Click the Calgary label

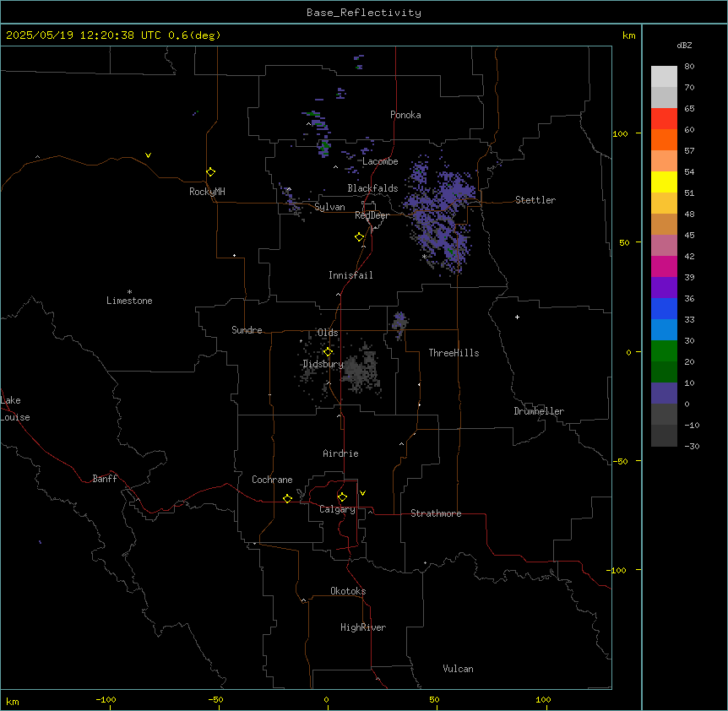pos(338,509)
